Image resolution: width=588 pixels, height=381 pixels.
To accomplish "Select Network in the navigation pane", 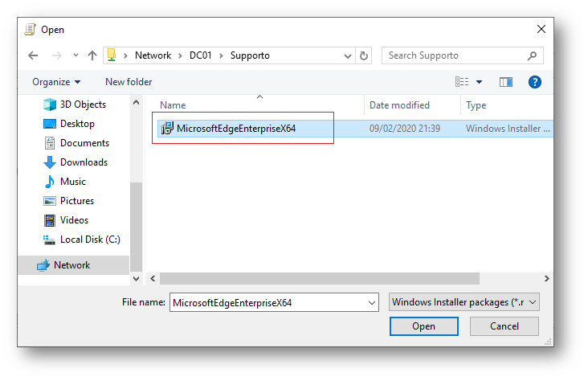I will click(x=74, y=265).
